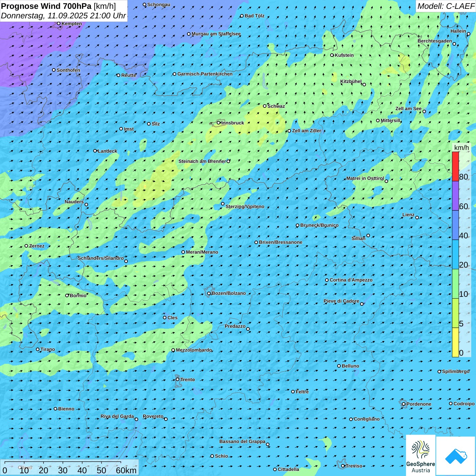
Task: Click the Belluno location marker
Action: 339,366
